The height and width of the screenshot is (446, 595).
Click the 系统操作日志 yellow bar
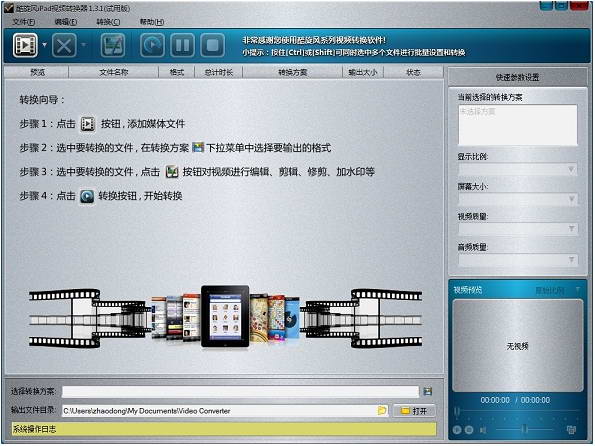[224, 429]
